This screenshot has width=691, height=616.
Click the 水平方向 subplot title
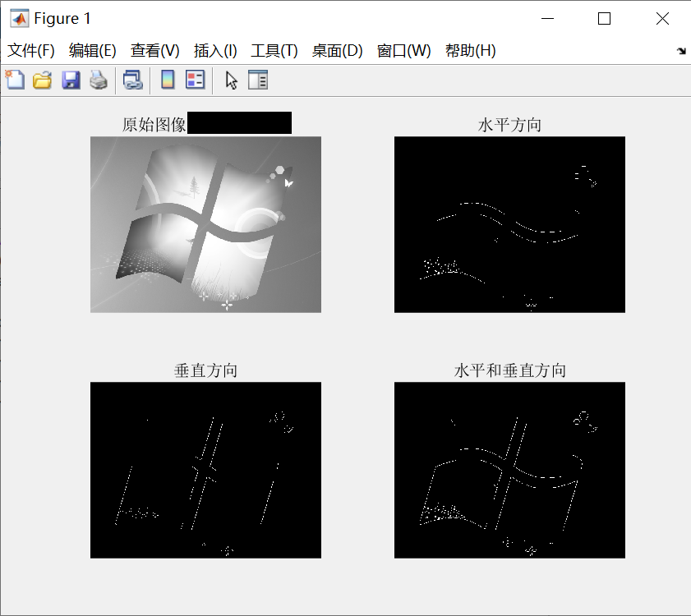[x=510, y=125]
